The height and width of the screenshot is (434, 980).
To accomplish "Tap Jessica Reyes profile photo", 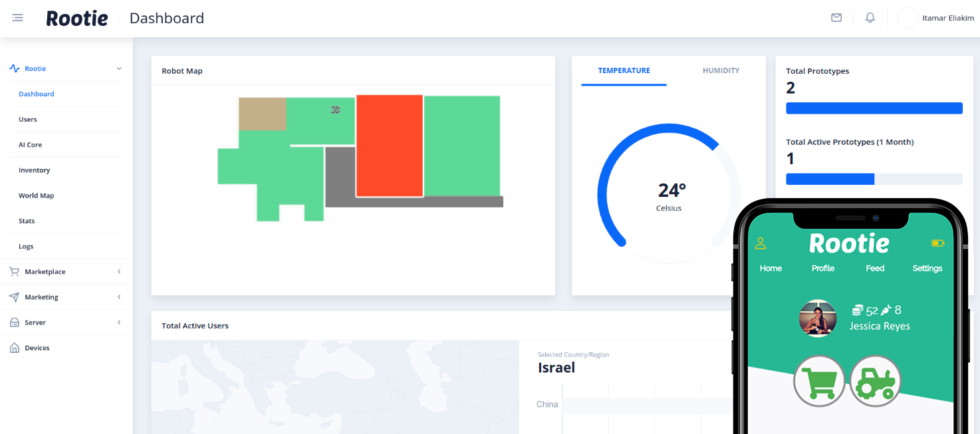I will [x=818, y=318].
